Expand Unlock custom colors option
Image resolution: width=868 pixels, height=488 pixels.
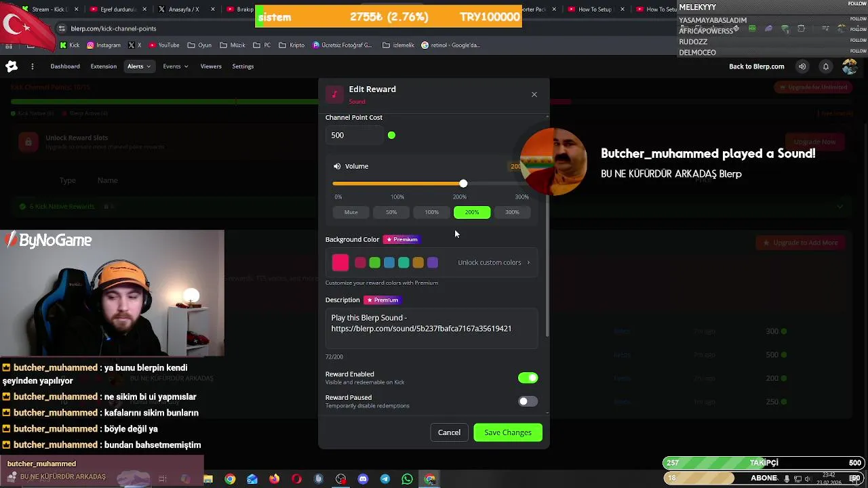pyautogui.click(x=494, y=263)
